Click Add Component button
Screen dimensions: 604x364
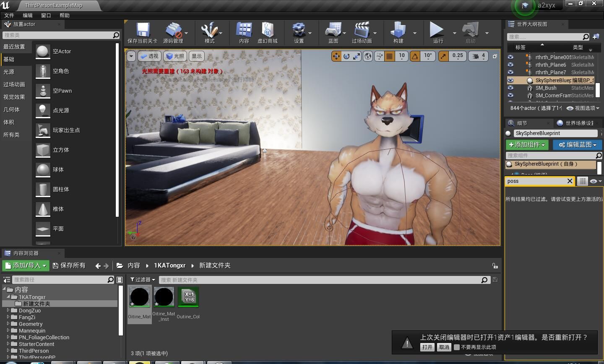[527, 145]
